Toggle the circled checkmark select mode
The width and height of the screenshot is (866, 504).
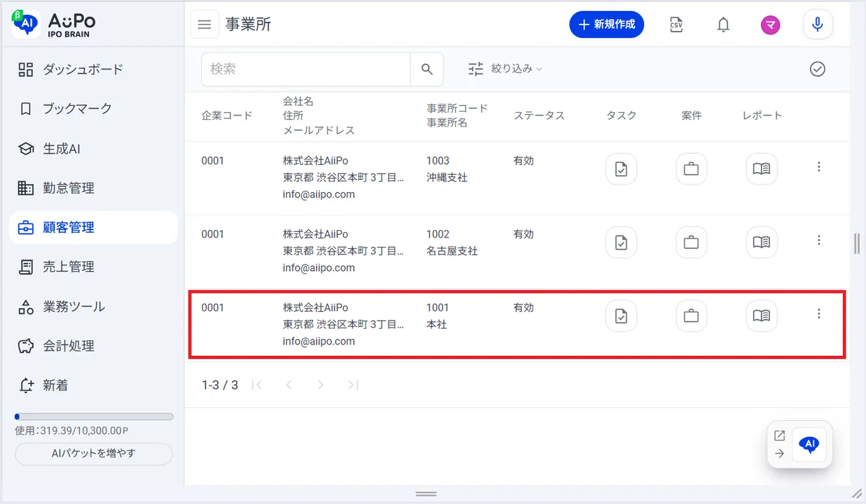(x=817, y=69)
